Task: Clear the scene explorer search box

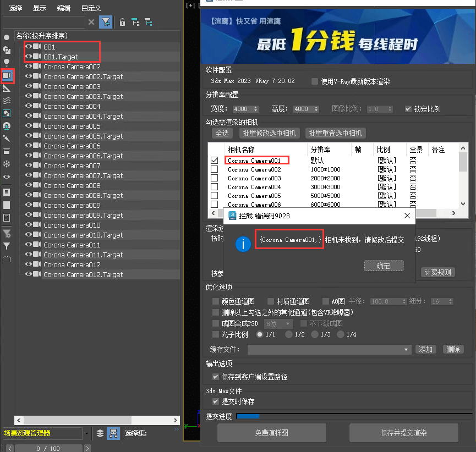Action: (91, 22)
